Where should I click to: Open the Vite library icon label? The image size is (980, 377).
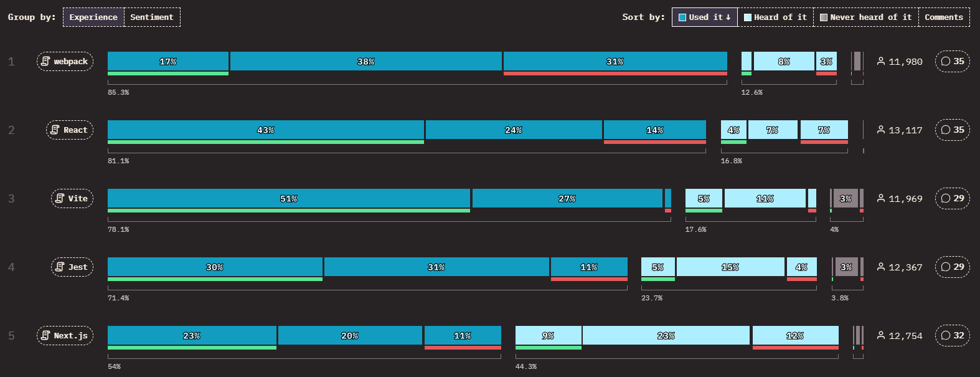pos(72,198)
